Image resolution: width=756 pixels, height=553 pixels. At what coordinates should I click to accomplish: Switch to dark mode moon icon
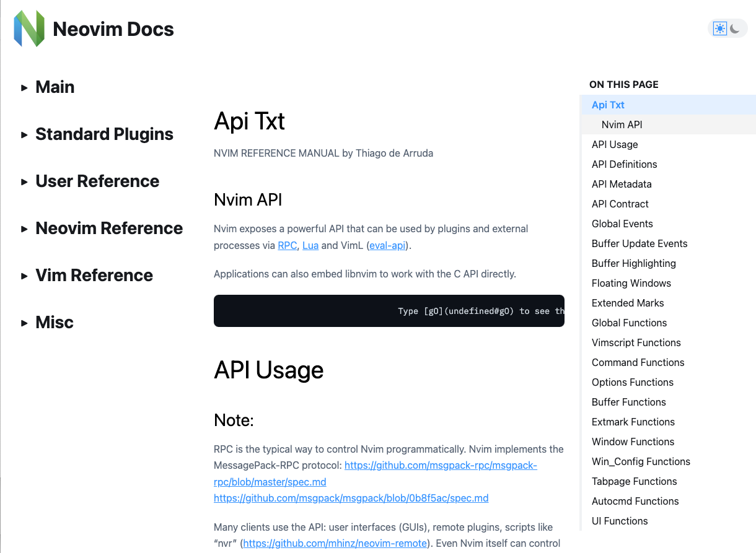click(736, 28)
